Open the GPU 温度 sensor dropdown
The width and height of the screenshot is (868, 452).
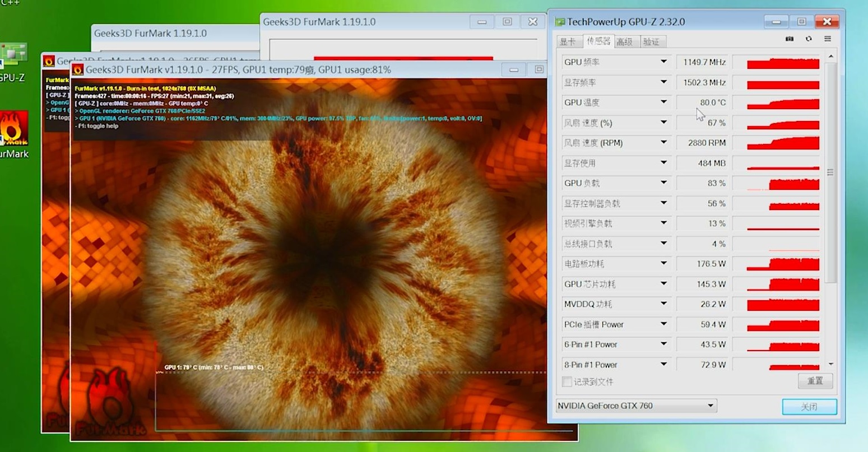tap(663, 102)
